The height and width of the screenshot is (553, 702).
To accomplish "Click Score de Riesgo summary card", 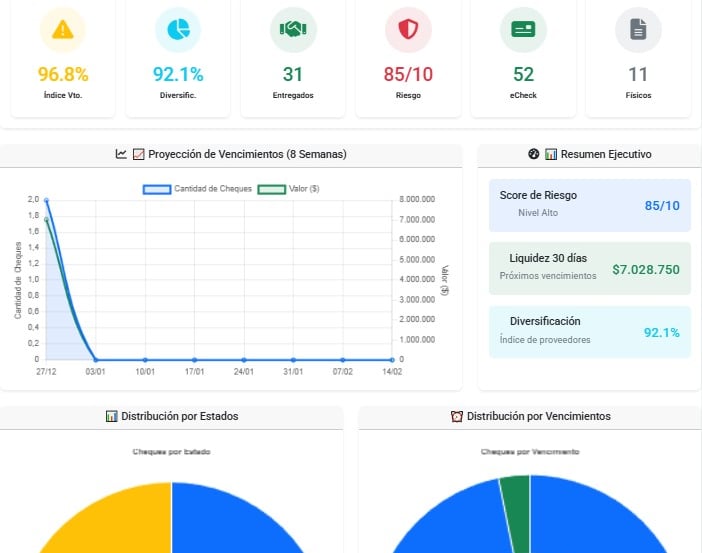I will click(x=590, y=206).
